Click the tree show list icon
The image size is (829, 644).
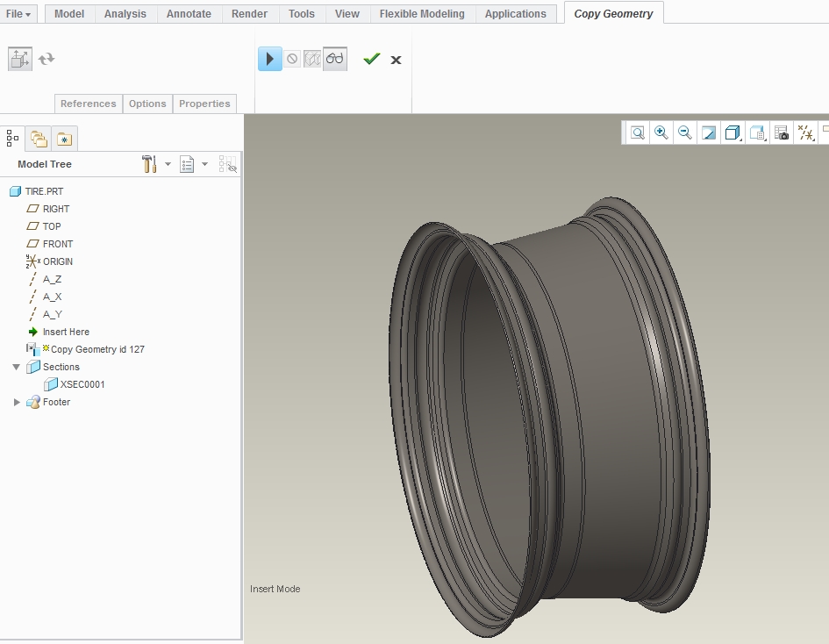[187, 164]
